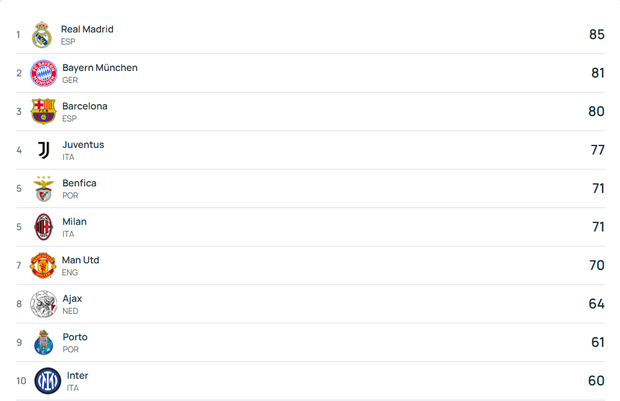Click Ajax's score of 64
The image size is (620, 401).
point(596,304)
